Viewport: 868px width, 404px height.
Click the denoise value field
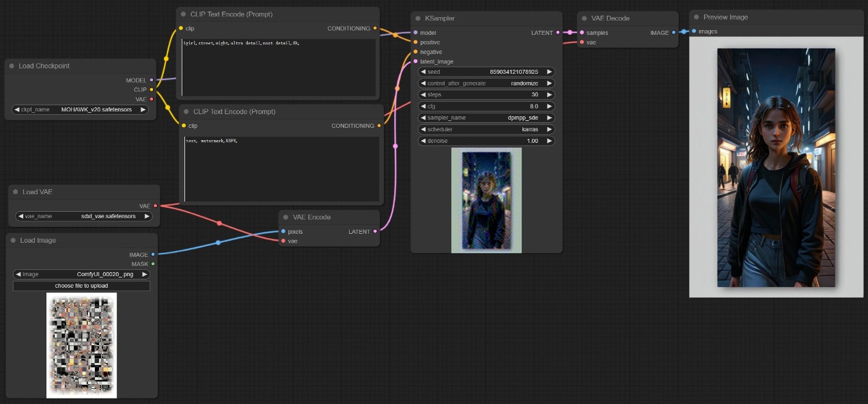point(486,141)
